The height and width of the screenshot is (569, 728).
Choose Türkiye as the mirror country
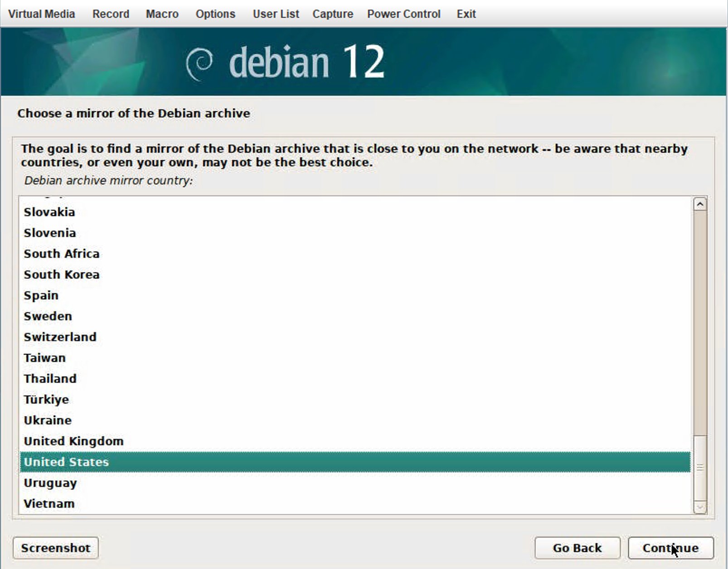point(46,399)
